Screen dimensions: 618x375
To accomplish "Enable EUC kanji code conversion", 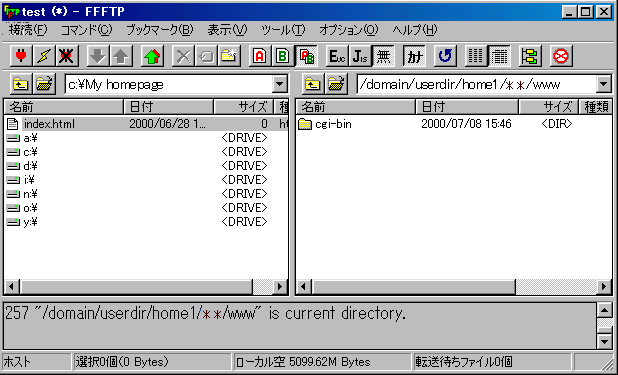I will 337,56.
